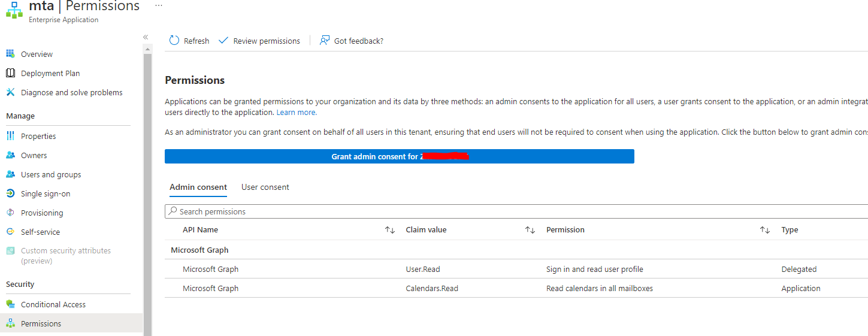Open Properties under Manage
This screenshot has width=868, height=336.
38,136
